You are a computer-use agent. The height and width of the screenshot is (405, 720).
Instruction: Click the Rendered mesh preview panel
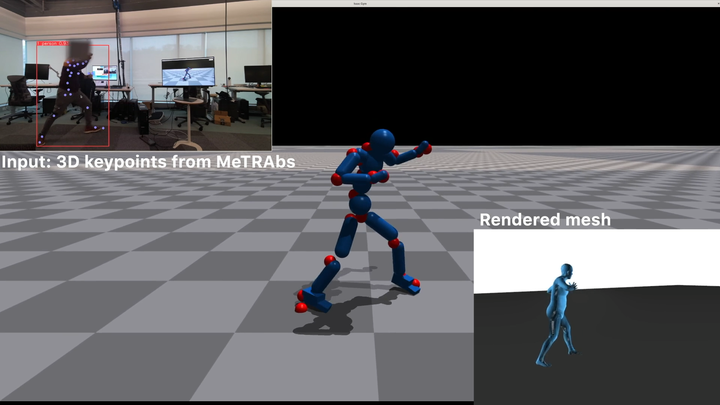click(596, 316)
